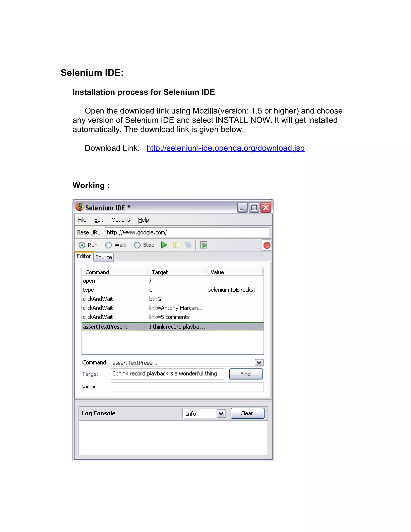Image resolution: width=411 pixels, height=532 pixels.
Task: Open the Command combo box dropdown arrow
Action: tap(259, 363)
